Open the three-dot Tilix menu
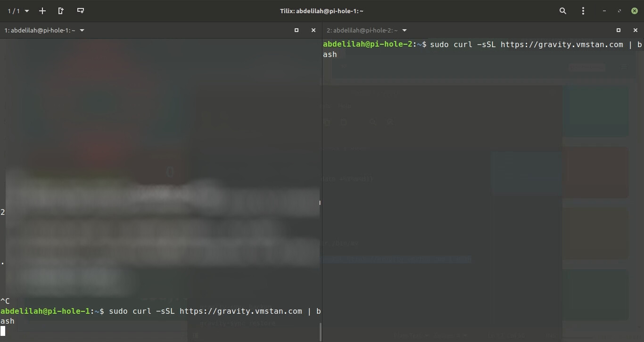The height and width of the screenshot is (342, 644). [583, 11]
